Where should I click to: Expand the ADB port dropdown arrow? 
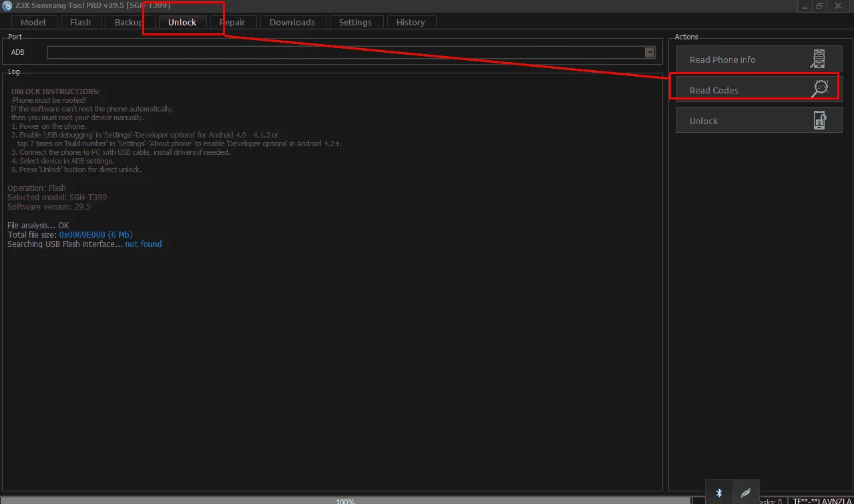pyautogui.click(x=650, y=53)
